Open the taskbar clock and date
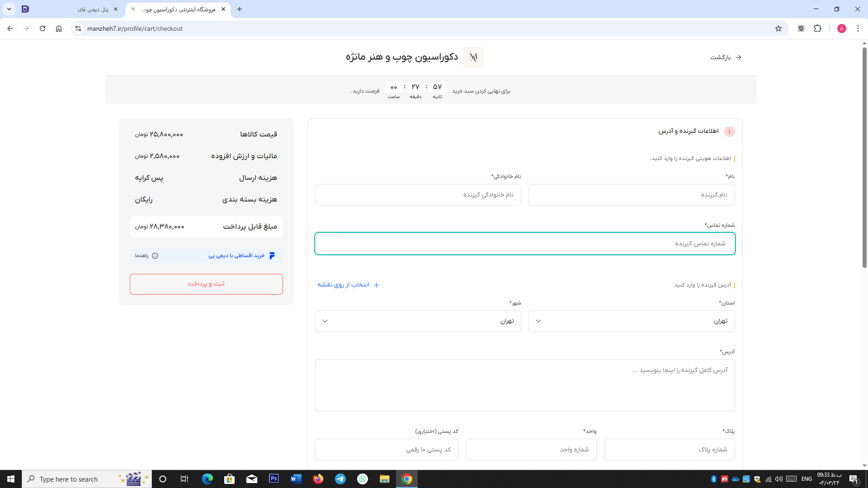This screenshot has width=868, height=488. (x=829, y=479)
